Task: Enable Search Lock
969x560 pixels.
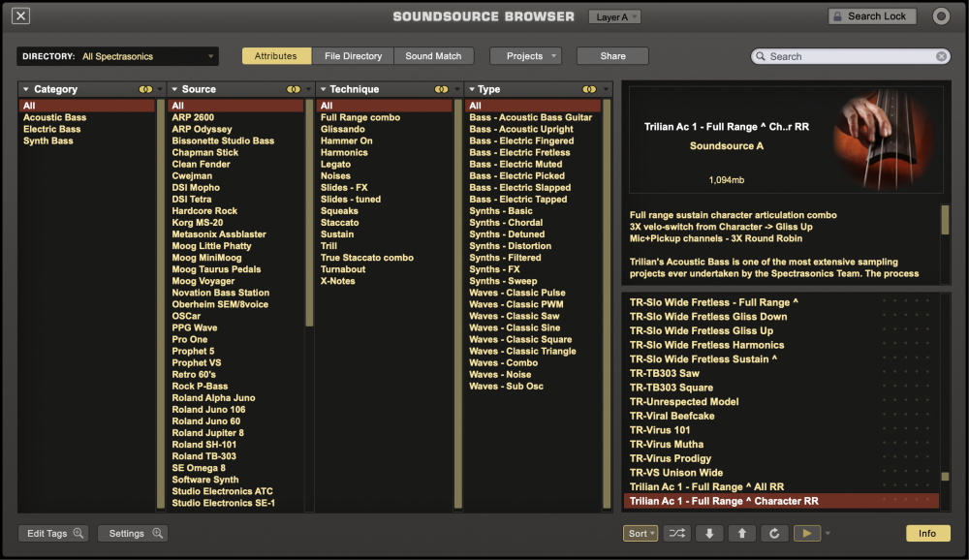Action: 871,16
